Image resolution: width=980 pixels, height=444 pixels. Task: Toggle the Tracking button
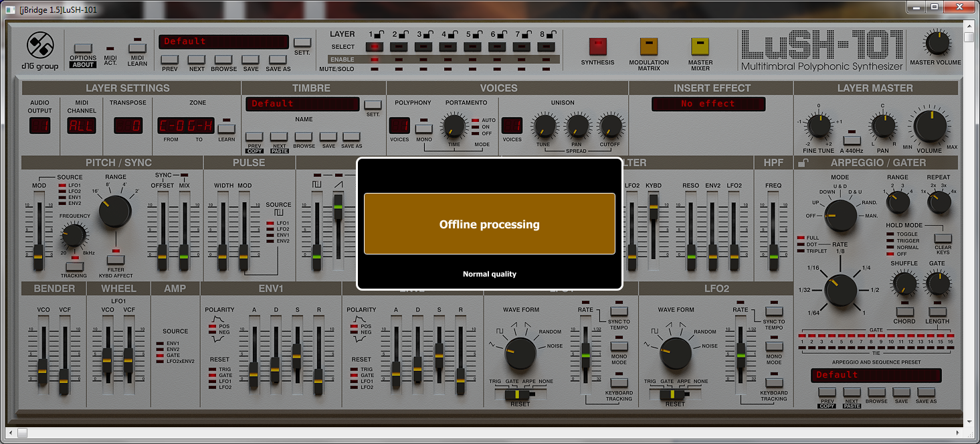point(74,266)
